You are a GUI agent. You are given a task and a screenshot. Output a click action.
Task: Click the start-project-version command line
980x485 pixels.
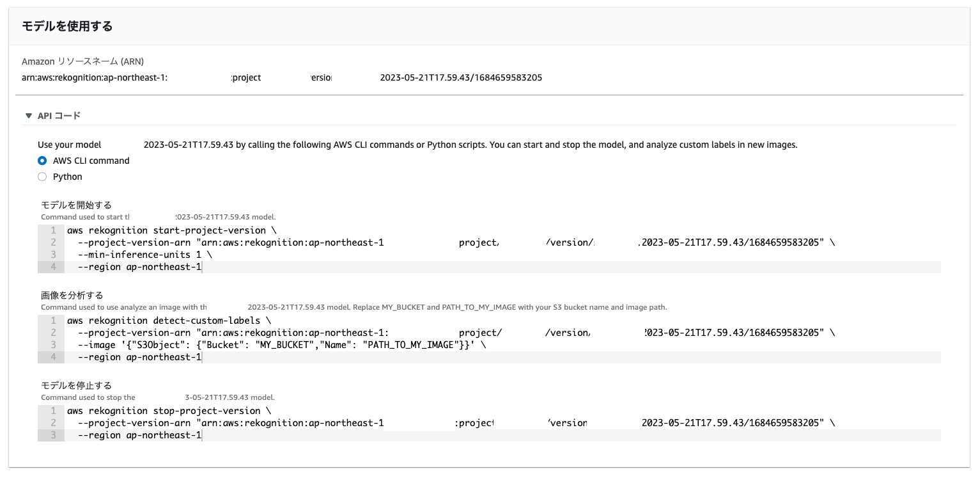[x=173, y=230]
